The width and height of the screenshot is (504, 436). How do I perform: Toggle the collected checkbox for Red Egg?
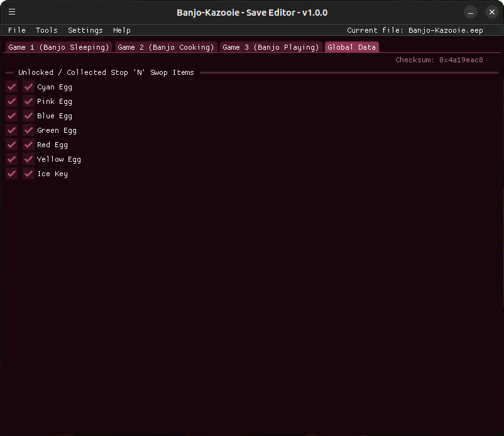pos(28,145)
